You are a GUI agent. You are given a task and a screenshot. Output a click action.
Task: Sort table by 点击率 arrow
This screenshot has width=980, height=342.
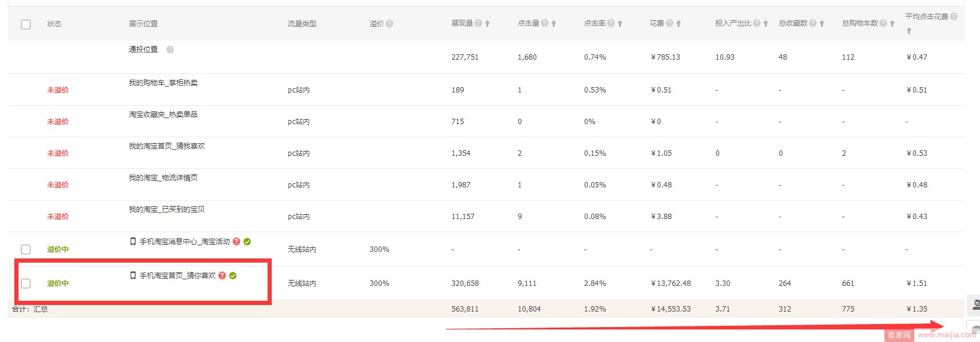(620, 24)
